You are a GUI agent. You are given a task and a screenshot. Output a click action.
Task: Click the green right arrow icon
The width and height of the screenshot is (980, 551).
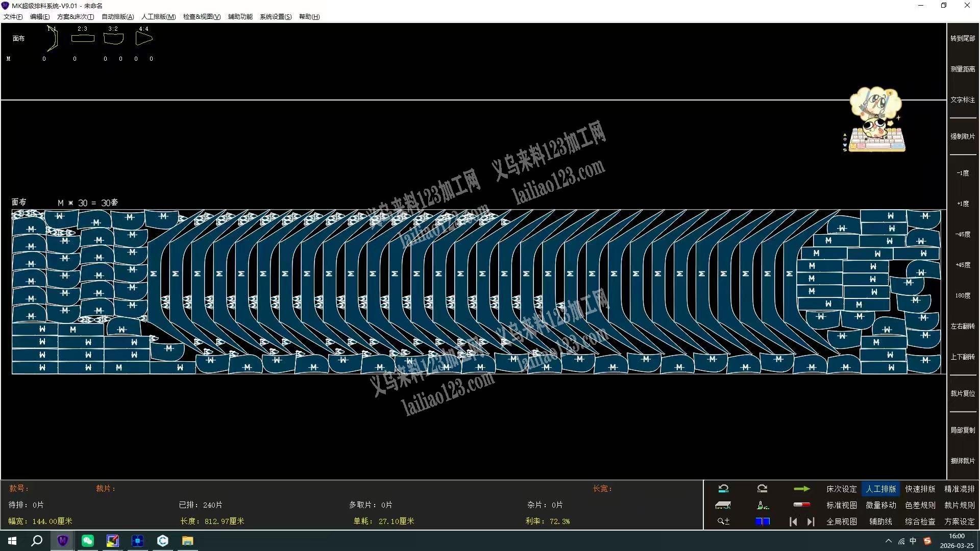pyautogui.click(x=802, y=489)
